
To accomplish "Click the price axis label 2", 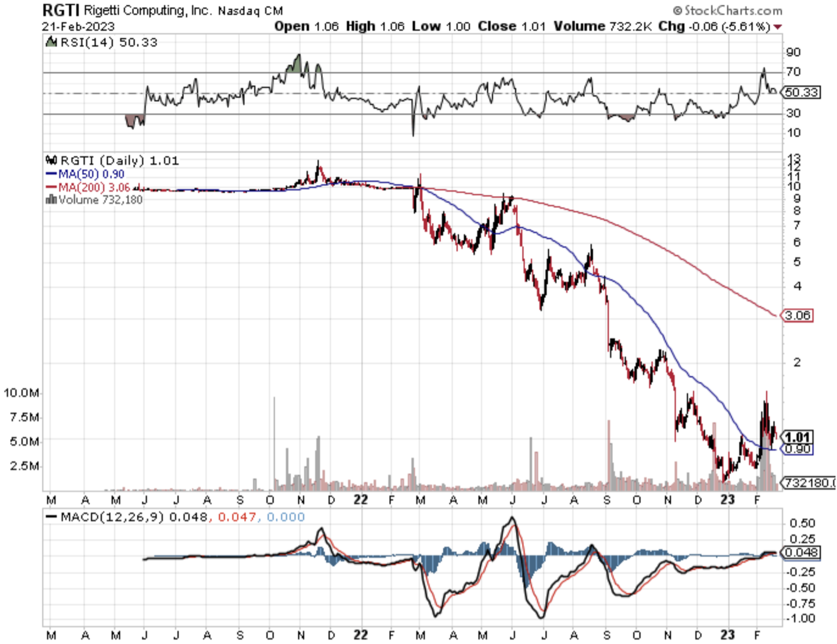I will point(797,362).
